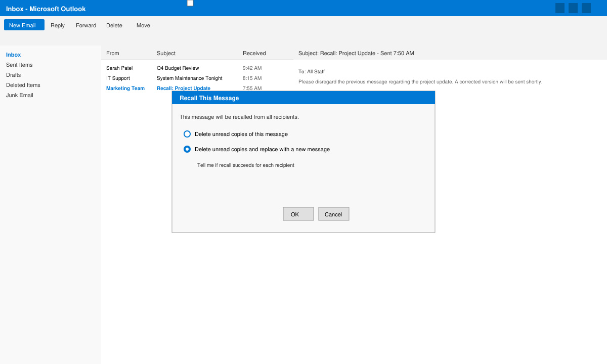The image size is (607, 364).
Task: Toggle the small checkbox in title bar
Action: coord(190,3)
